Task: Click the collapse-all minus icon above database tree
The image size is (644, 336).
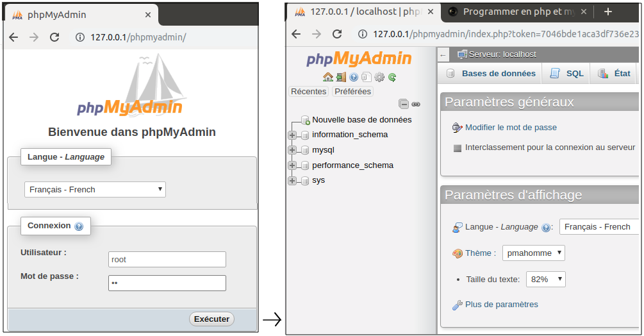Action: [404, 104]
